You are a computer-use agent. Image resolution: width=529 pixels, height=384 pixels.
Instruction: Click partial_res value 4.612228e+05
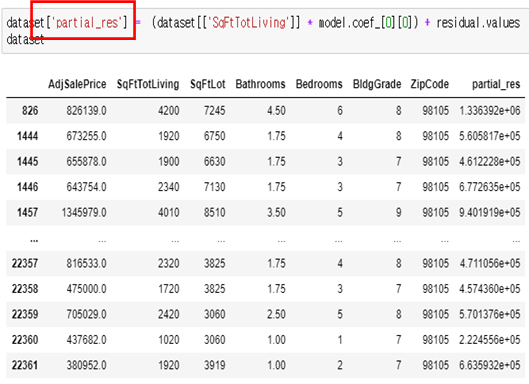click(x=490, y=162)
